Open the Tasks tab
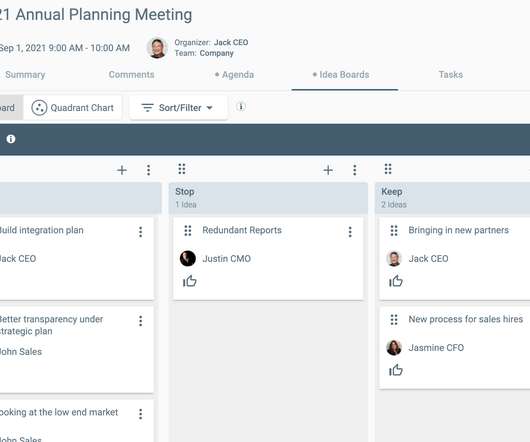 [x=451, y=75]
